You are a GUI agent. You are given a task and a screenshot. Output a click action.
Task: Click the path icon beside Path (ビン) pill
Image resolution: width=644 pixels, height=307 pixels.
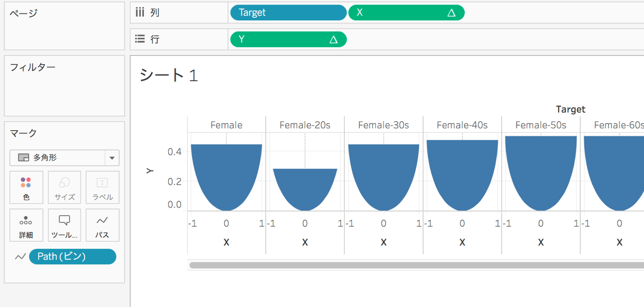click(20, 257)
